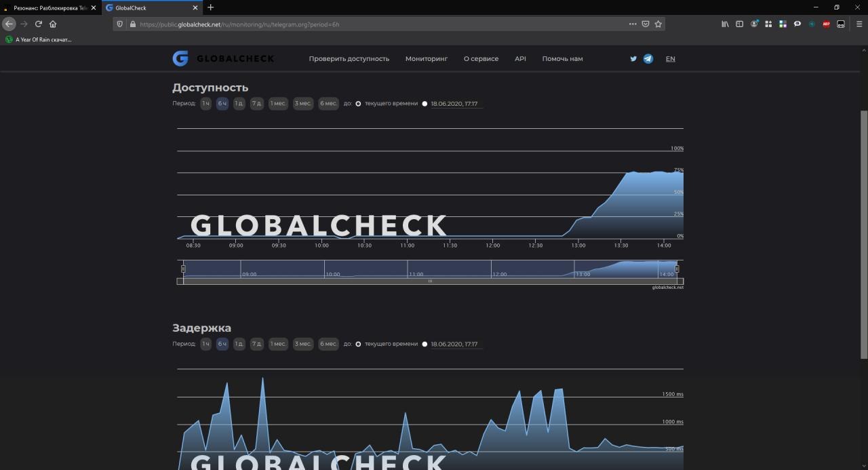This screenshot has height=470, width=868.
Task: Open the 'Помочь нам' menu item
Action: tap(562, 59)
